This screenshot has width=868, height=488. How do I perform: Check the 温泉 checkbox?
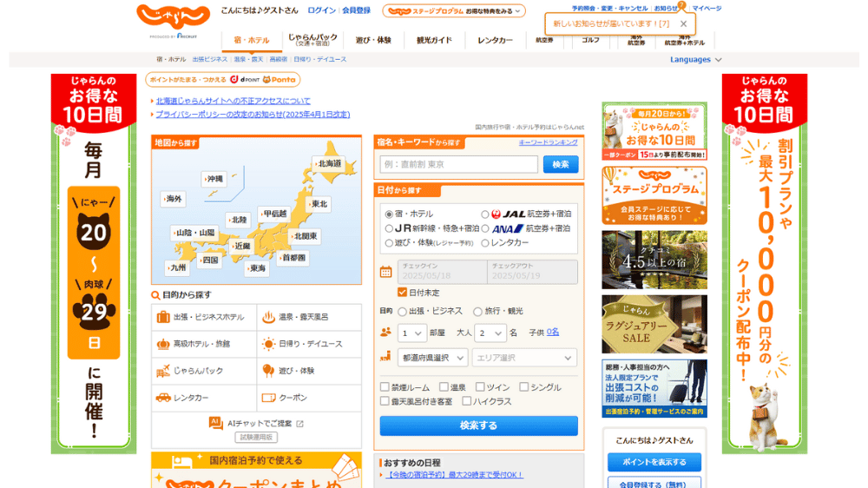(x=444, y=386)
